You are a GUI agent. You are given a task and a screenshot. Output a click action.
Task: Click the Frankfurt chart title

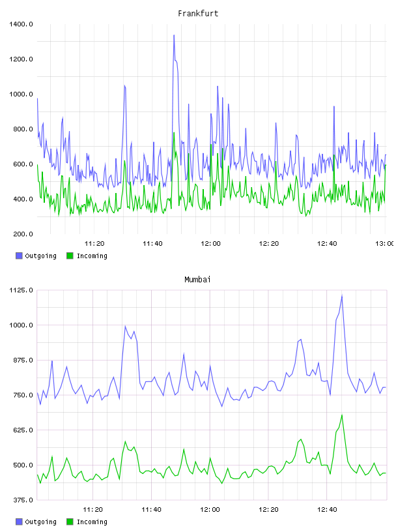pos(198,14)
